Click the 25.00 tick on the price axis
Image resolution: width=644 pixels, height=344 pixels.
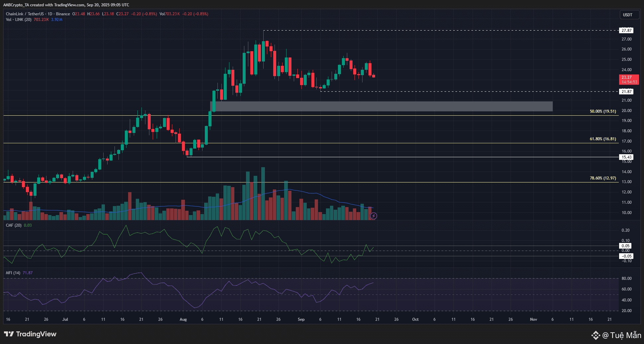[x=627, y=59]
